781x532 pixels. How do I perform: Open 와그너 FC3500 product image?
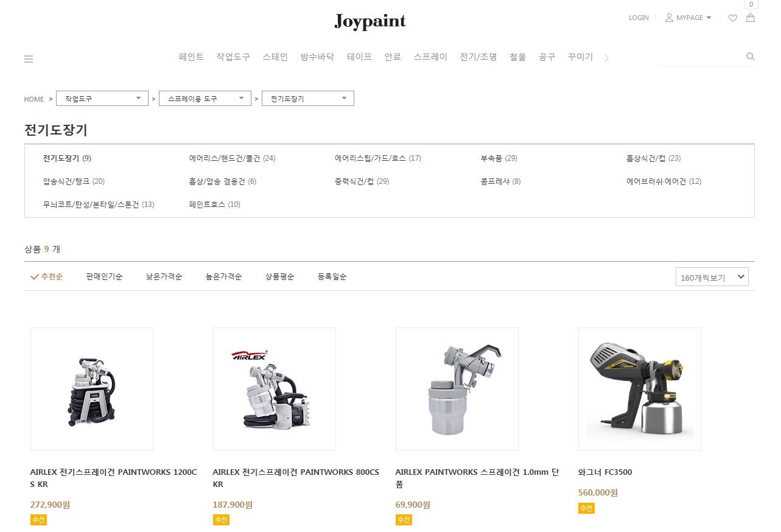640,389
